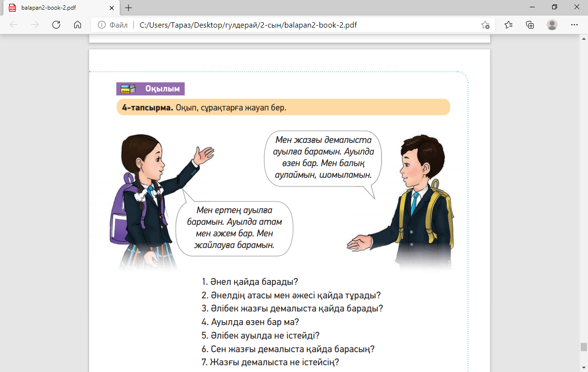This screenshot has height=372, width=588.
Task: Click the Файл label in address bar
Action: (118, 25)
